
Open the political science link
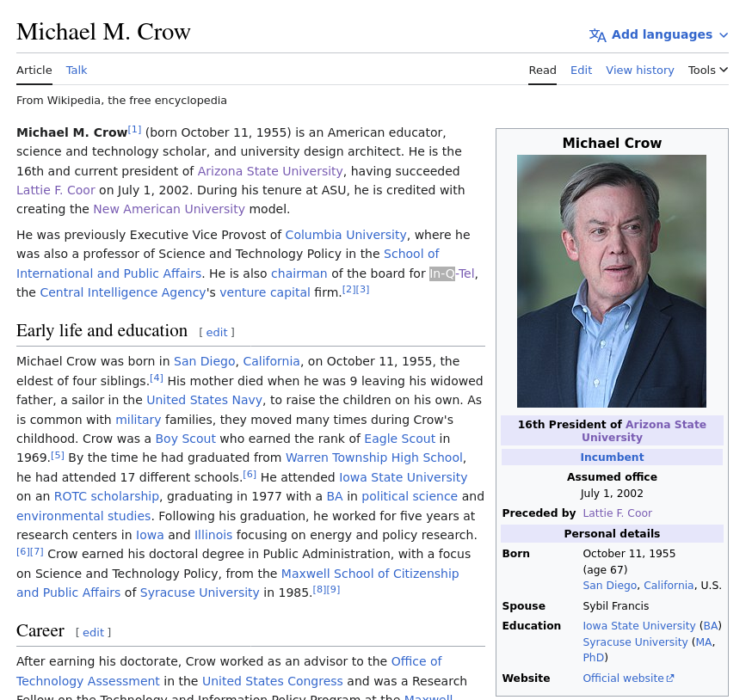point(410,496)
